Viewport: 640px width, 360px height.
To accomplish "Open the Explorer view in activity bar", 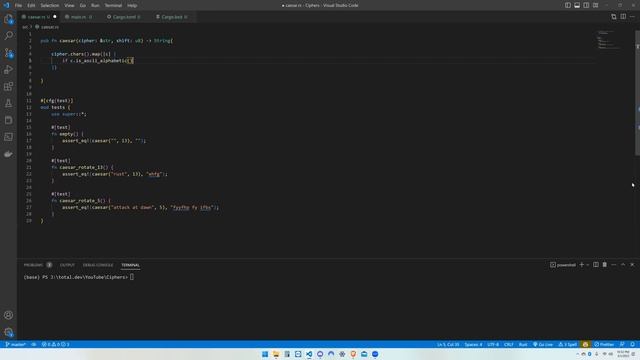I will tap(9, 19).
